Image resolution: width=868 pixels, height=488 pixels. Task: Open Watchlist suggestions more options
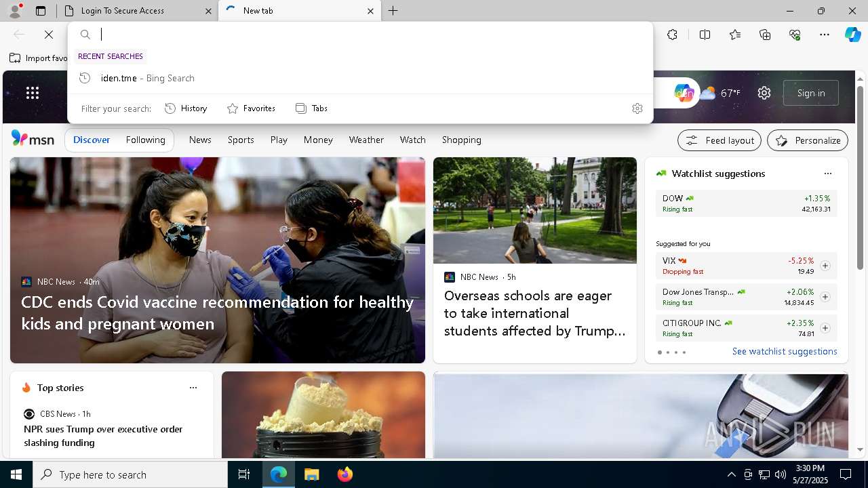click(827, 174)
